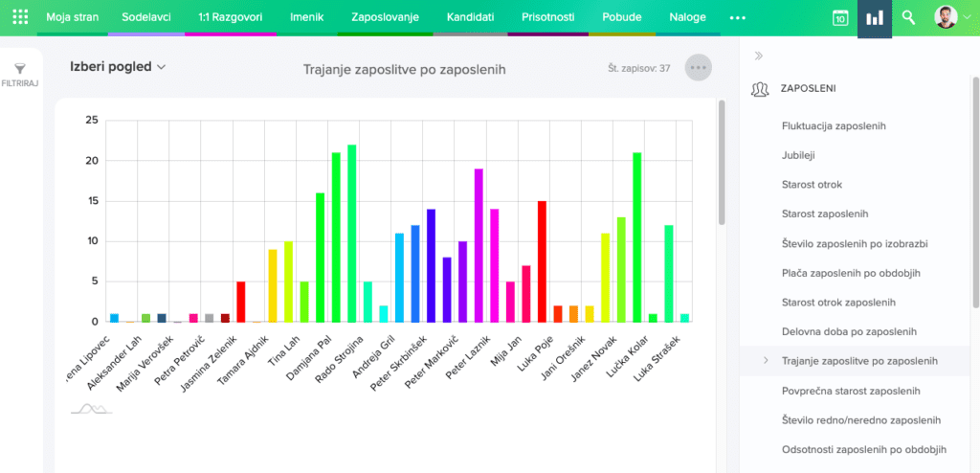Open the user profile avatar
The width and height of the screenshot is (980, 473).
coord(946,18)
